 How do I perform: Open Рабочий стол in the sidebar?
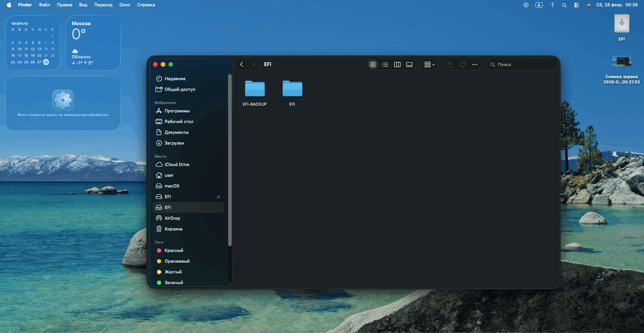pos(188,121)
